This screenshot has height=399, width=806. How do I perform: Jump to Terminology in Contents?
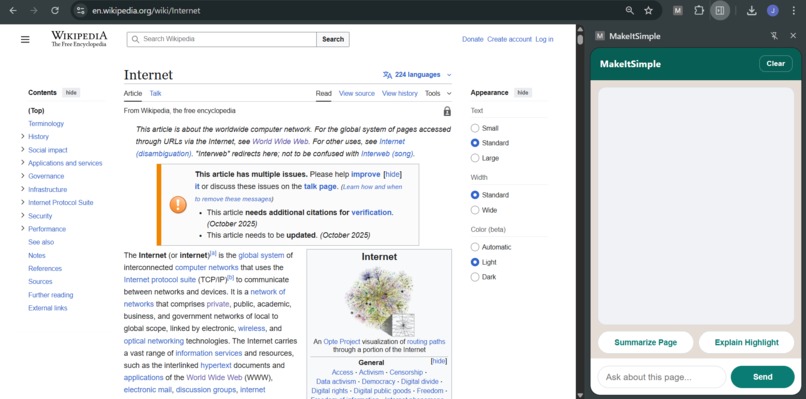46,123
